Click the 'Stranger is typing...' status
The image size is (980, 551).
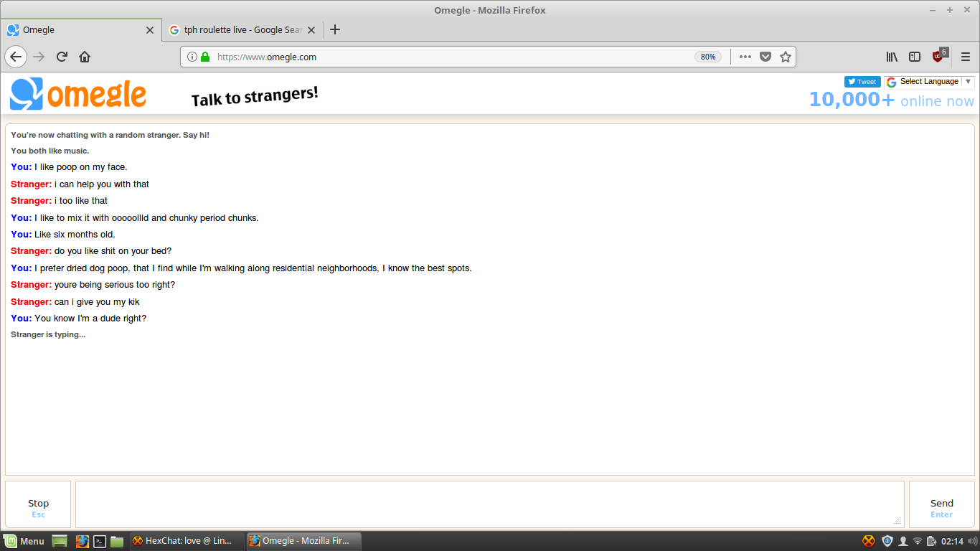click(48, 335)
